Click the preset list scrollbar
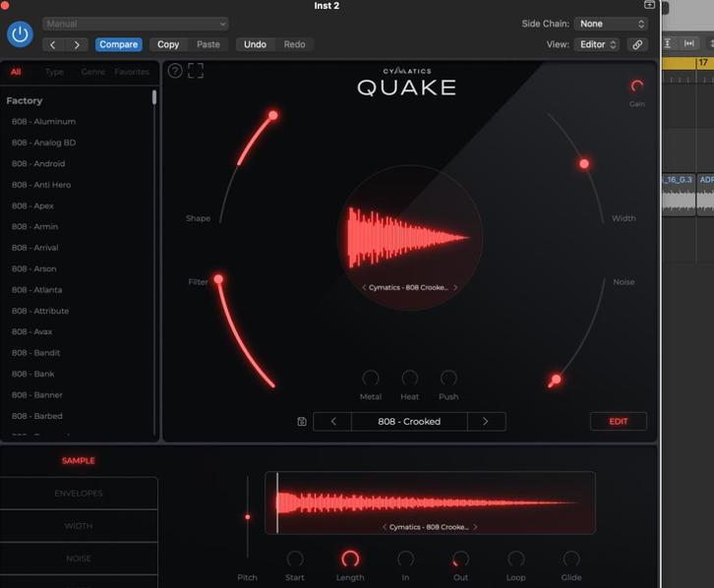Viewport: 714px width, 588px height. click(154, 97)
